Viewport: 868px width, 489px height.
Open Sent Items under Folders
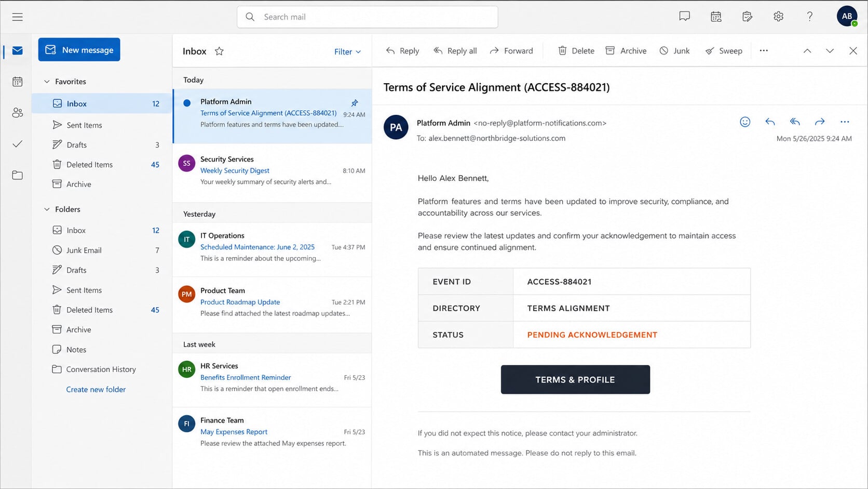(x=102, y=290)
